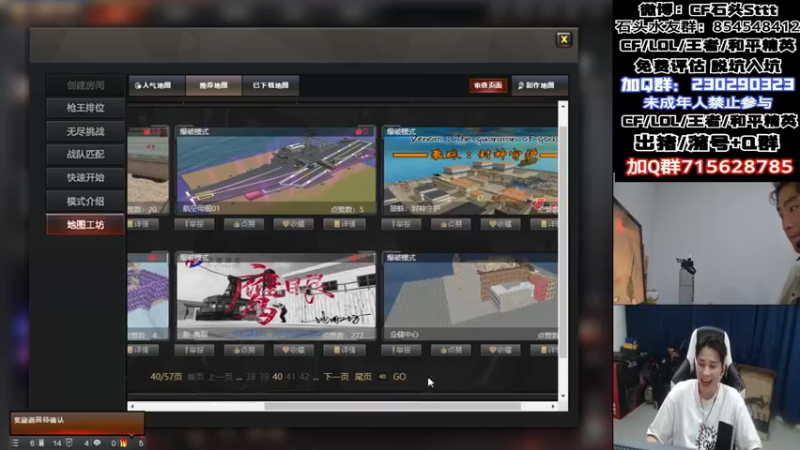The image size is (800, 450).
Task: Click the GO page jump button
Action: pos(399,377)
